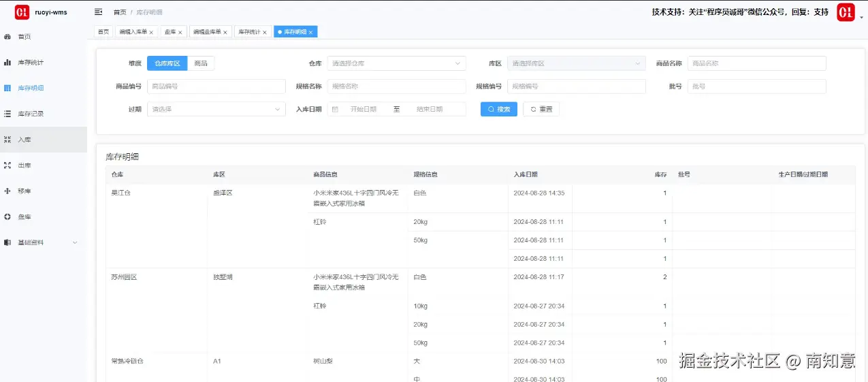This screenshot has width=868, height=382.
Task: Open the 库区 select dropdown
Action: 577,63
